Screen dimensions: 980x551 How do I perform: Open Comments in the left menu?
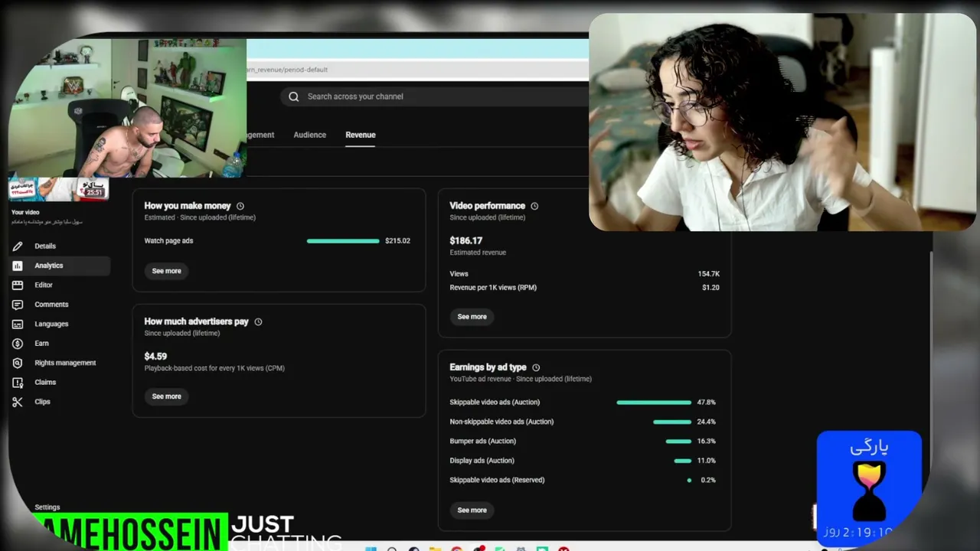(51, 305)
